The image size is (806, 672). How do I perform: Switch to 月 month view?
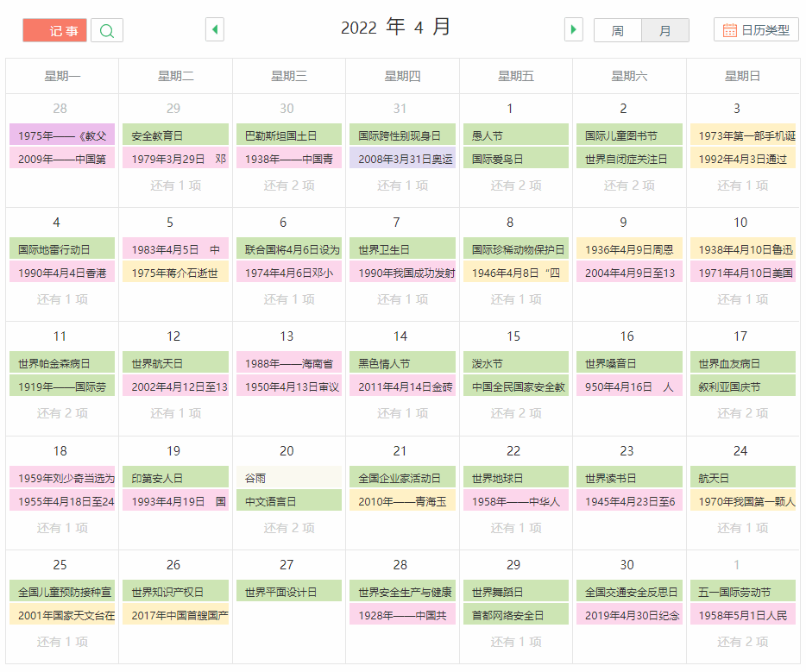(x=664, y=30)
